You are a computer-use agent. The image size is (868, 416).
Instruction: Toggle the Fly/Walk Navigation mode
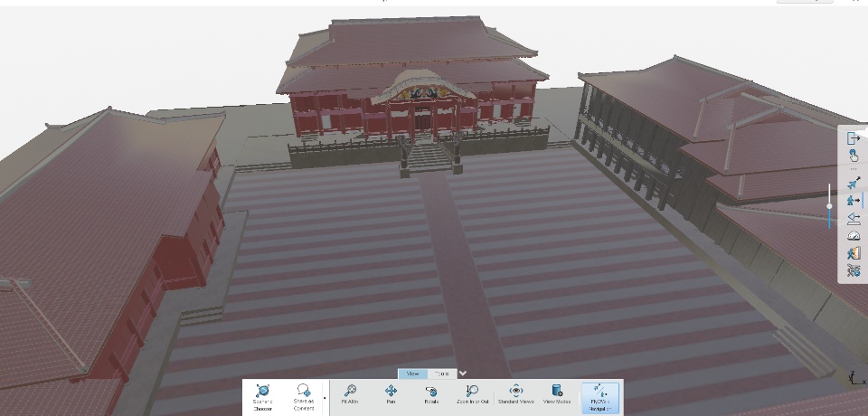[600, 398]
